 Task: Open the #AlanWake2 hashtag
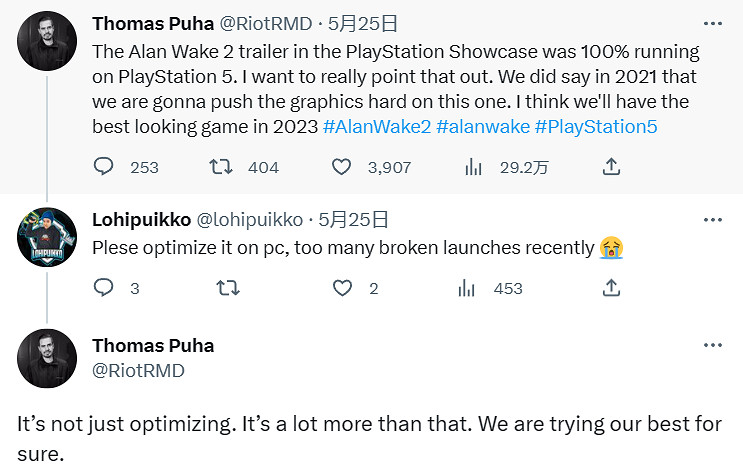(x=376, y=128)
